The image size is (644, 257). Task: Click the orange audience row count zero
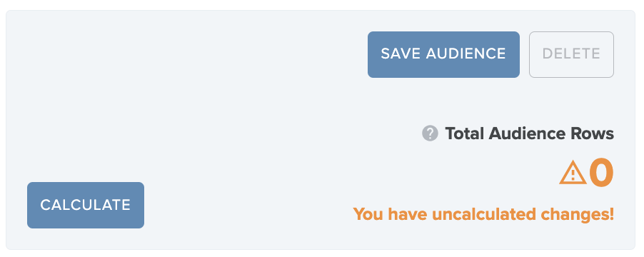601,173
